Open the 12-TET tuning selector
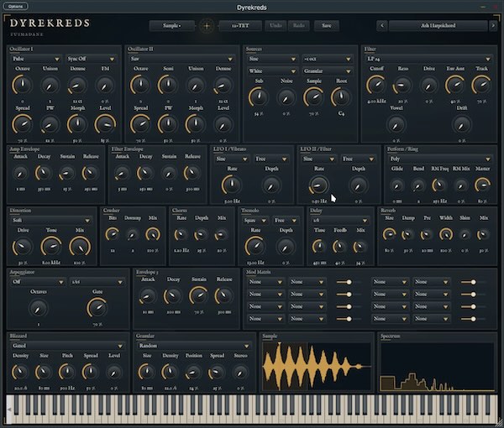This screenshot has width=504, height=428. (x=240, y=26)
